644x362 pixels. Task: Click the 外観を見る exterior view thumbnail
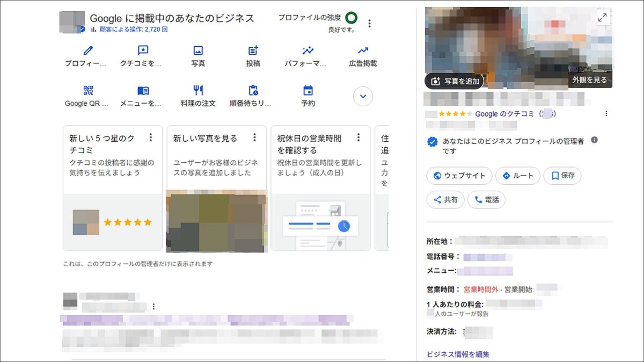point(589,80)
